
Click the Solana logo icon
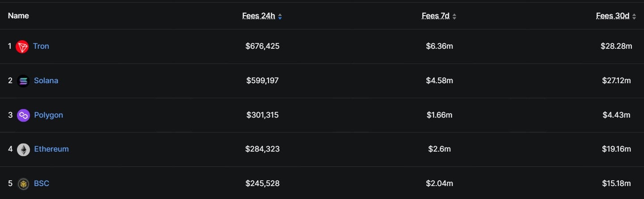(23, 81)
